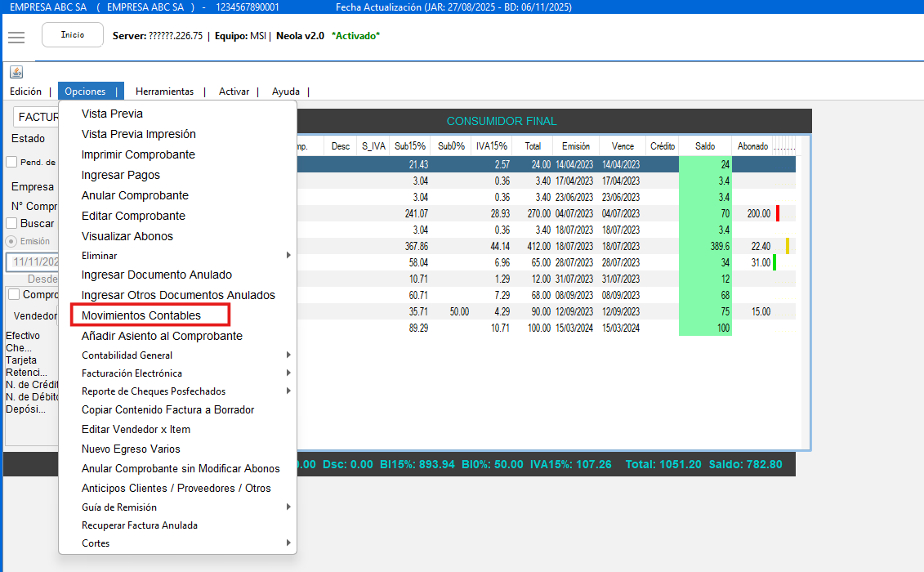Select Movimientos Contables menu entry

(141, 315)
